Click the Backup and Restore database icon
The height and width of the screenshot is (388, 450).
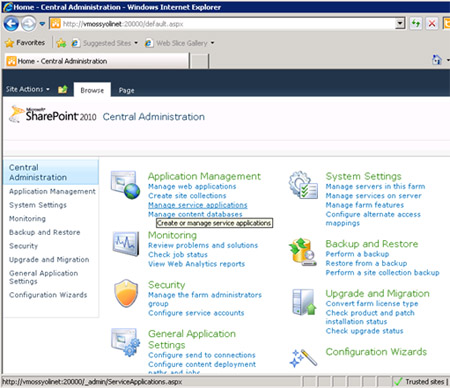pos(303,252)
